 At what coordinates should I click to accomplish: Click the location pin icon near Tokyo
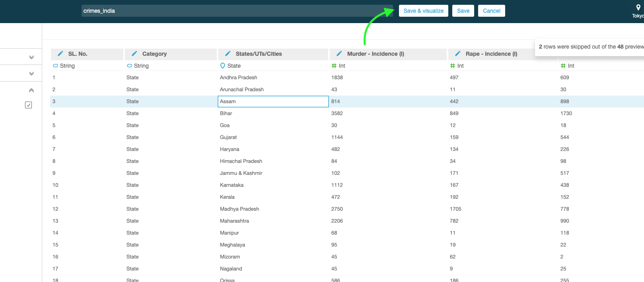pyautogui.click(x=638, y=8)
